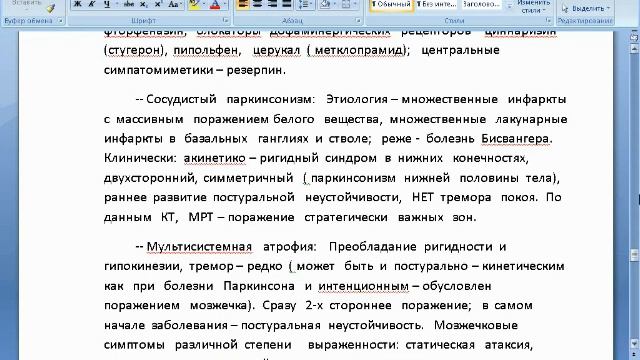Select Заголовок style

click(481, 4)
